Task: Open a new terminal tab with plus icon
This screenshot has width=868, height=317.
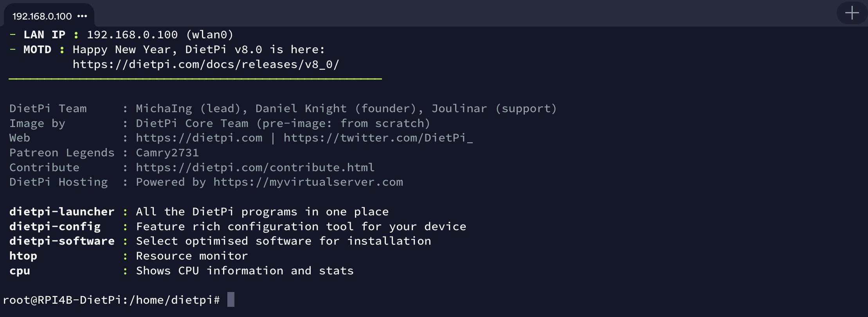Action: pos(852,13)
